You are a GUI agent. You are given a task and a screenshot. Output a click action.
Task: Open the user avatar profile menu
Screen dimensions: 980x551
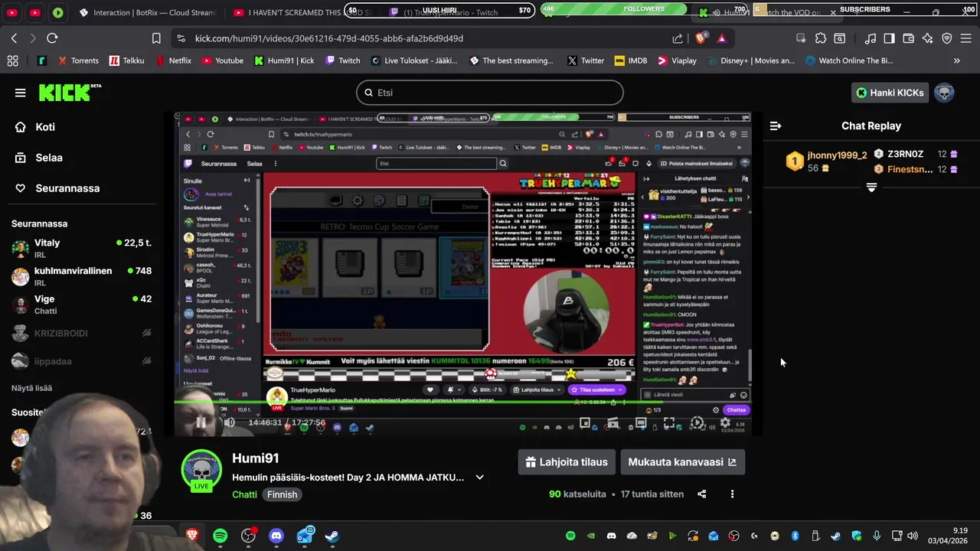[944, 93]
